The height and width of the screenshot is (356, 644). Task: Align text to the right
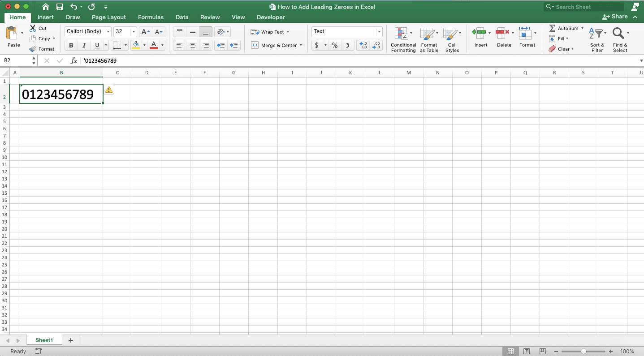click(206, 45)
